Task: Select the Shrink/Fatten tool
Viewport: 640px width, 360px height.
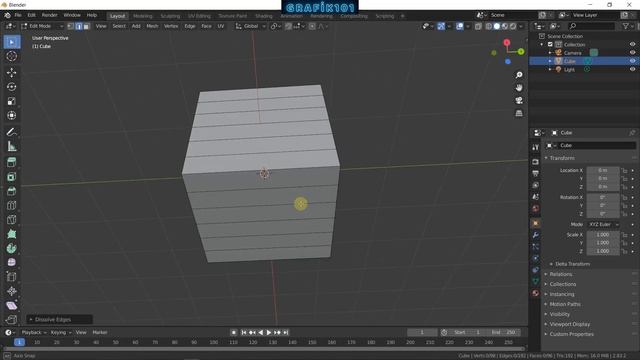Action: (x=12, y=291)
